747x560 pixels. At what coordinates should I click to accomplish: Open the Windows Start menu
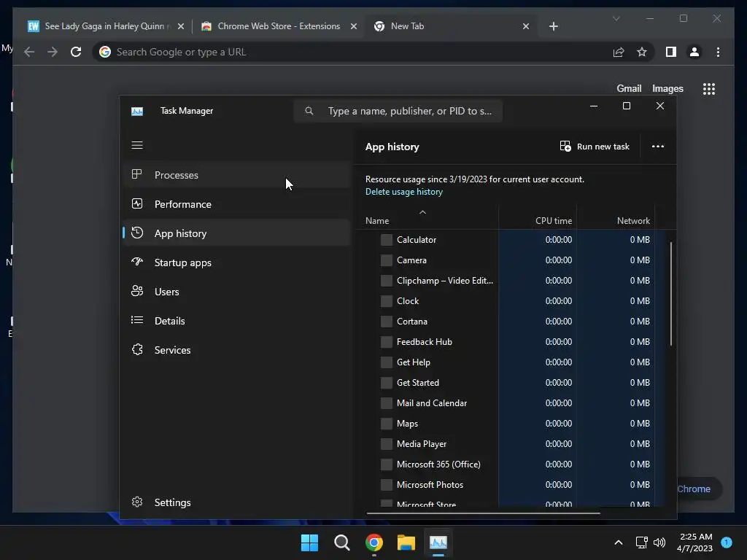[309, 542]
